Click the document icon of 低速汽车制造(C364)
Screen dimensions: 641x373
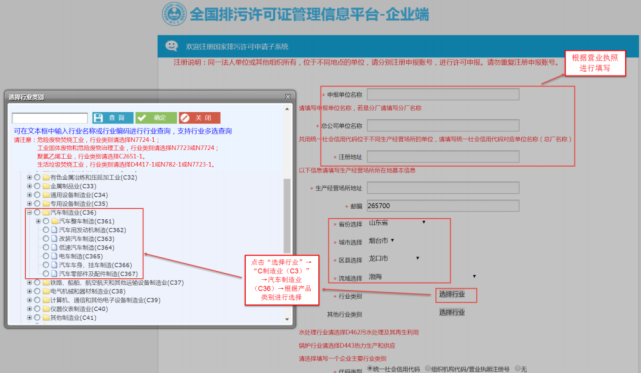tap(54, 247)
